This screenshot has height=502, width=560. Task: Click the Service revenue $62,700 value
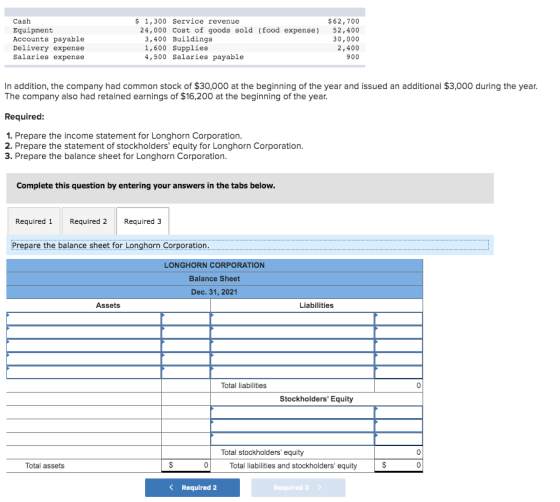tap(344, 21)
